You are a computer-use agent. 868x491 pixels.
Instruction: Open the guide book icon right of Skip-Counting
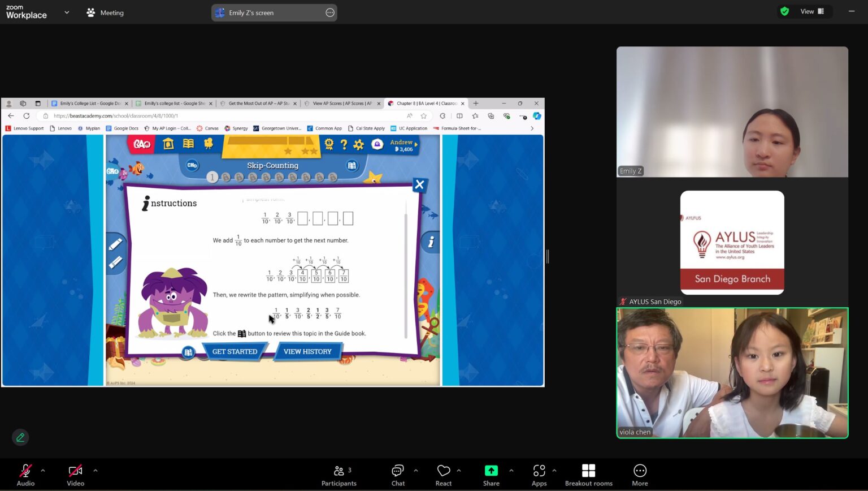click(x=351, y=165)
